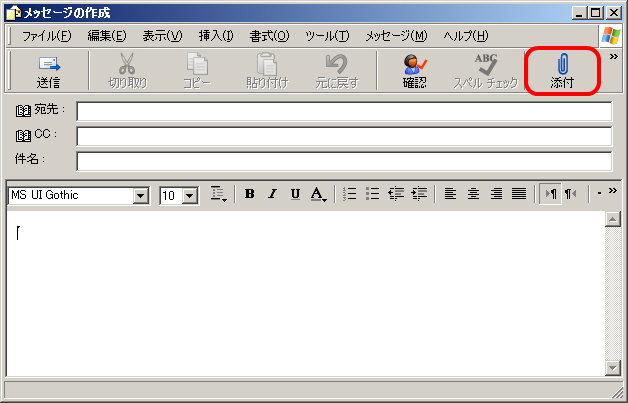Center align the text
The image size is (628, 403).
pos(473,194)
